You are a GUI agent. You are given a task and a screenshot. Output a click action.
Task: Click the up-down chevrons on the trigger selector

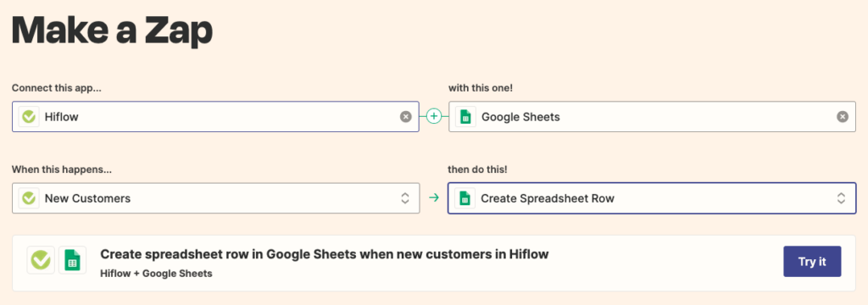404,198
